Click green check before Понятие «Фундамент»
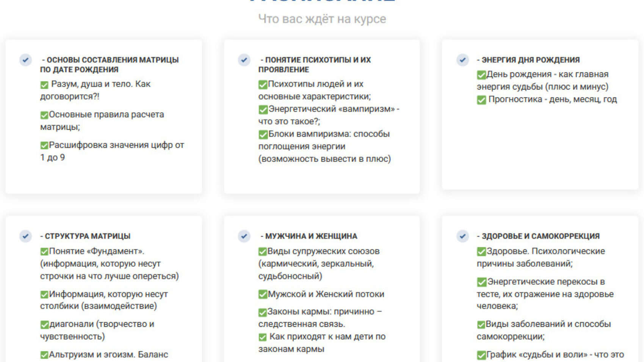Viewport: 644px width, 362px height. [44, 252]
